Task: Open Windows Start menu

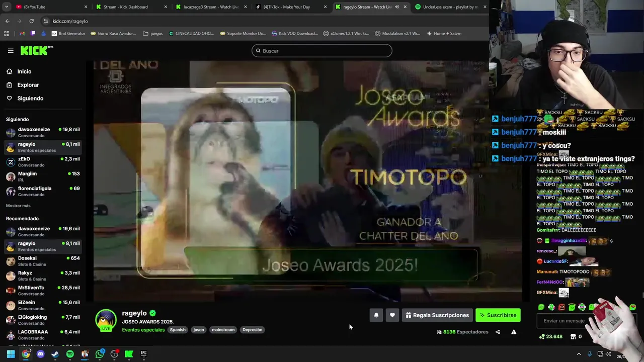Action: pyautogui.click(x=11, y=354)
